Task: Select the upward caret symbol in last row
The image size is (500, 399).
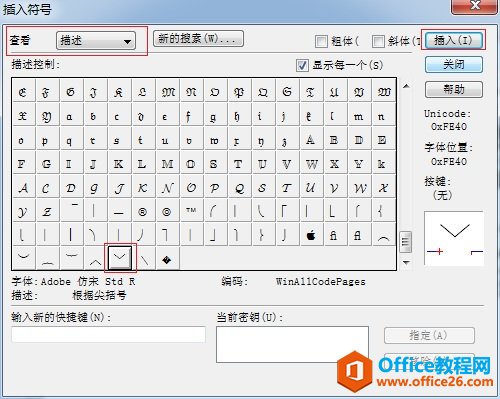Action: tap(96, 259)
